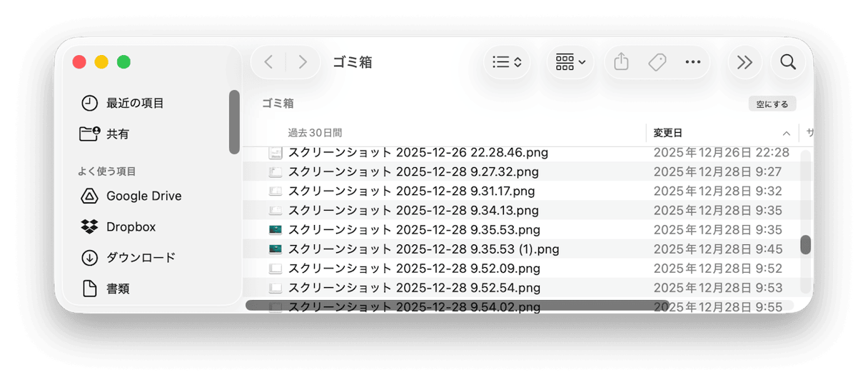Expand the toolbar overflow double-chevron
The image size is (868, 385).
745,62
